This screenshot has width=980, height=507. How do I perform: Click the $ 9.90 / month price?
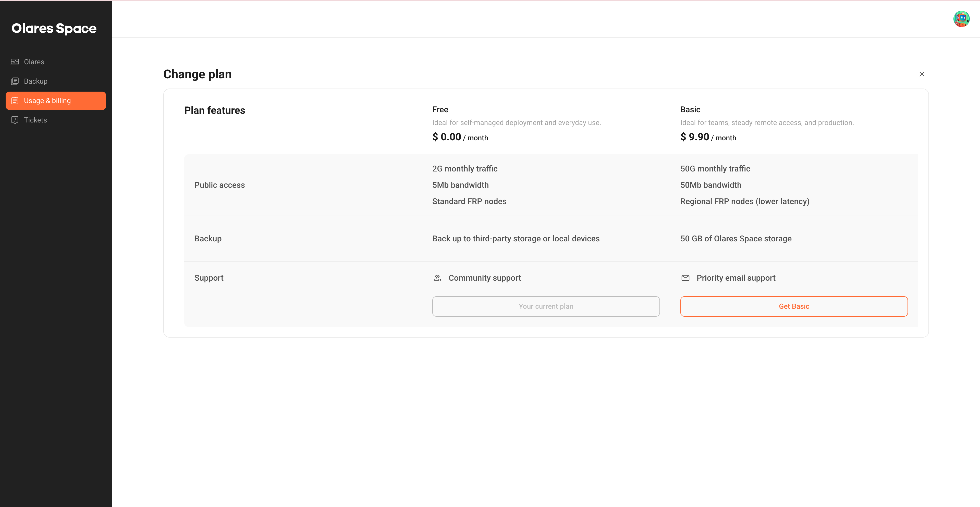coord(708,137)
